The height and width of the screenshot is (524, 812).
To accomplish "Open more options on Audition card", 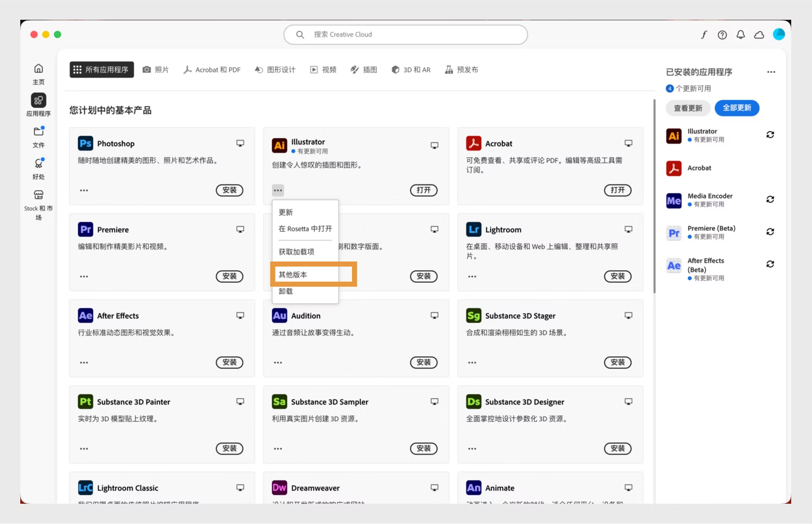I will pos(278,363).
